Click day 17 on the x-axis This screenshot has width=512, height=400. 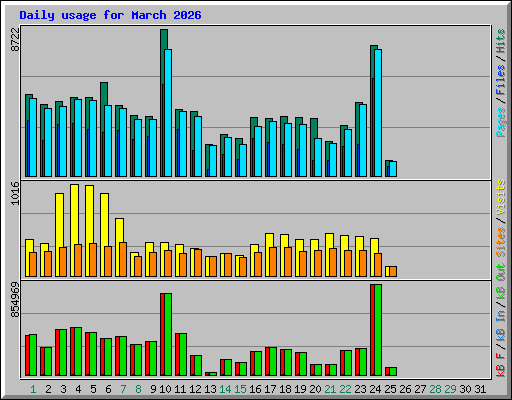click(270, 389)
